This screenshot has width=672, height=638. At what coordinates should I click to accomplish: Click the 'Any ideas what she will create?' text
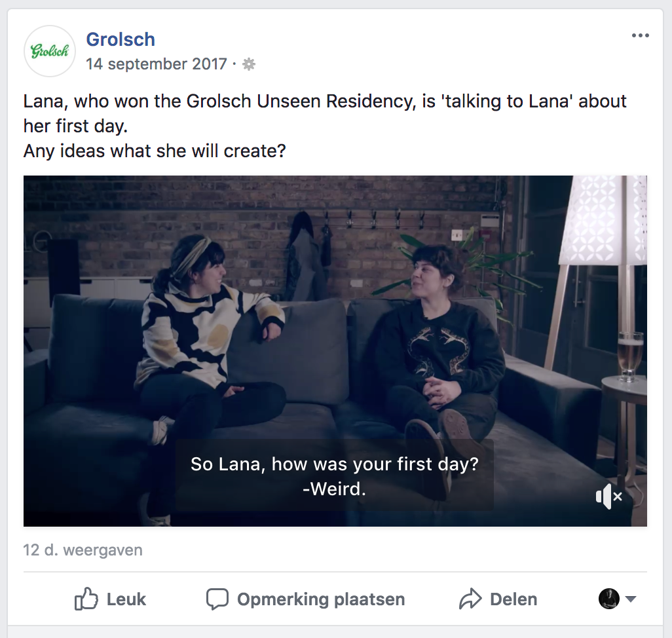(155, 151)
